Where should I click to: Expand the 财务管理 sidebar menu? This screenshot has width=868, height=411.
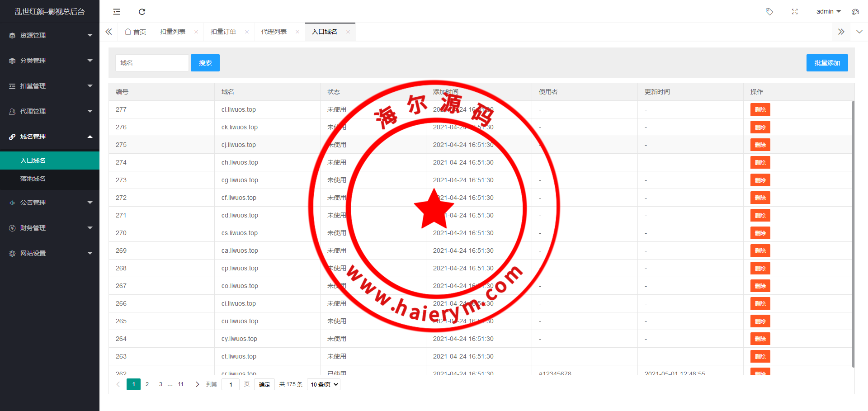coord(50,228)
